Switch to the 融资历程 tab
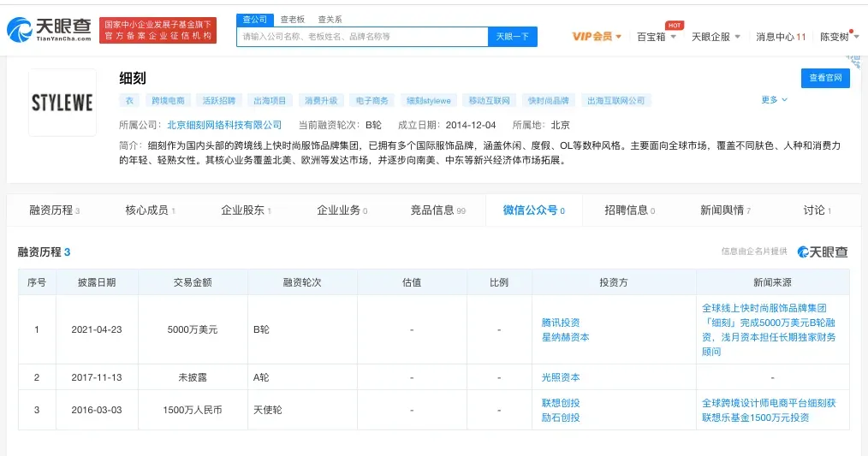 54,210
